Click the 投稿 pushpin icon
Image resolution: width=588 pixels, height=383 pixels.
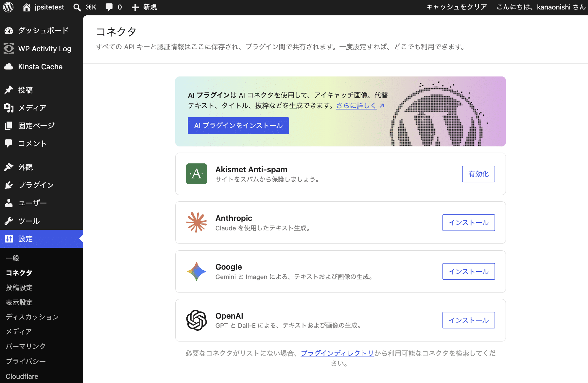click(9, 90)
